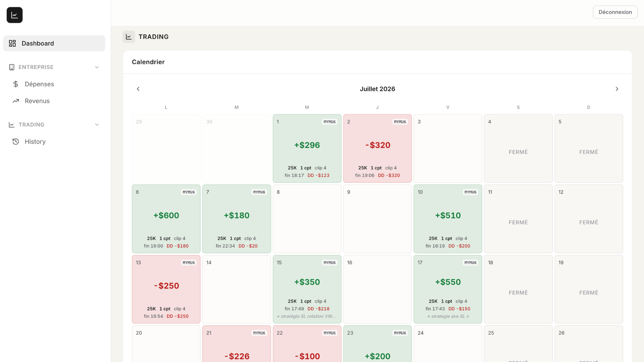644x362 pixels.
Task: Click the ENTREPRISE building icon
Action: [12, 67]
